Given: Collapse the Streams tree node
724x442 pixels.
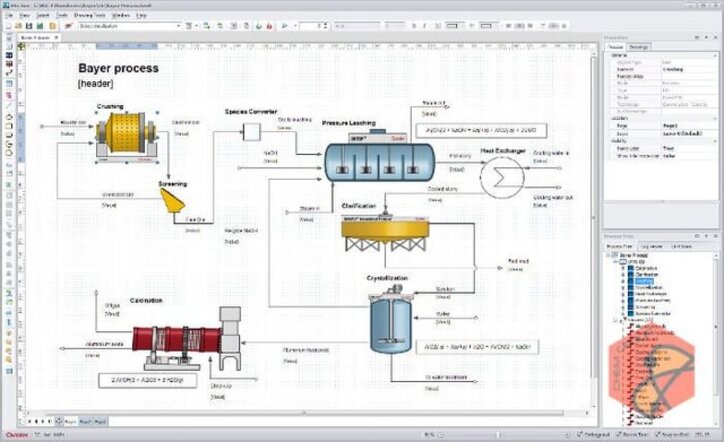Looking at the screenshot, I should click(615, 320).
